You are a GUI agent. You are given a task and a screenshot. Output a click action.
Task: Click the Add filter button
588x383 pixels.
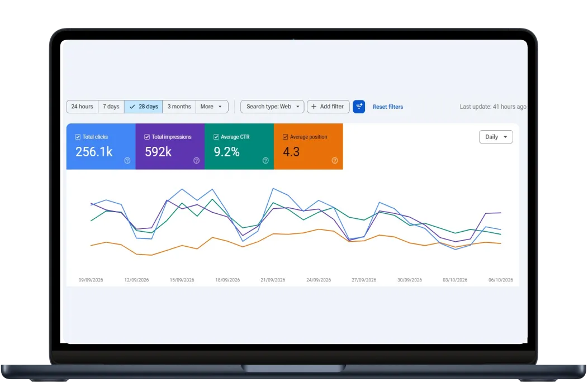(x=328, y=107)
